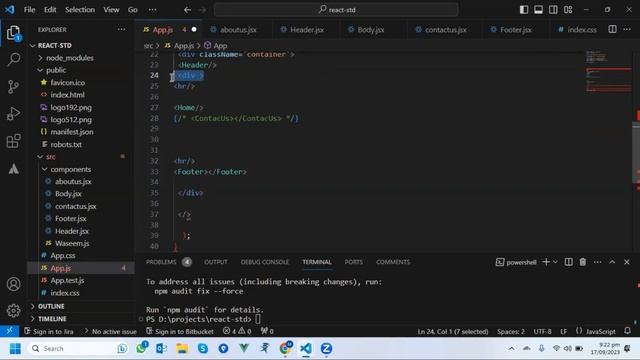The image size is (640, 360).
Task: Open the new terminal launch profile dropdown
Action: (x=555, y=262)
